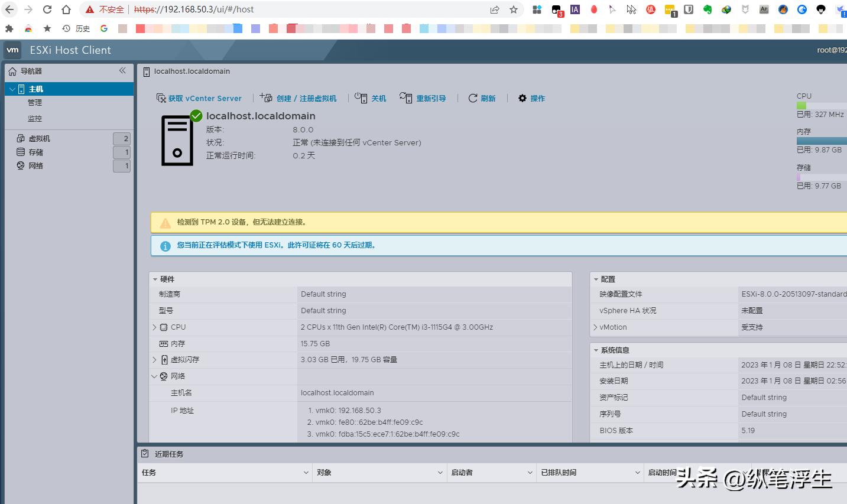847x504 pixels.
Task: Open the 任务 column dropdown in 近期任务
Action: point(306,472)
